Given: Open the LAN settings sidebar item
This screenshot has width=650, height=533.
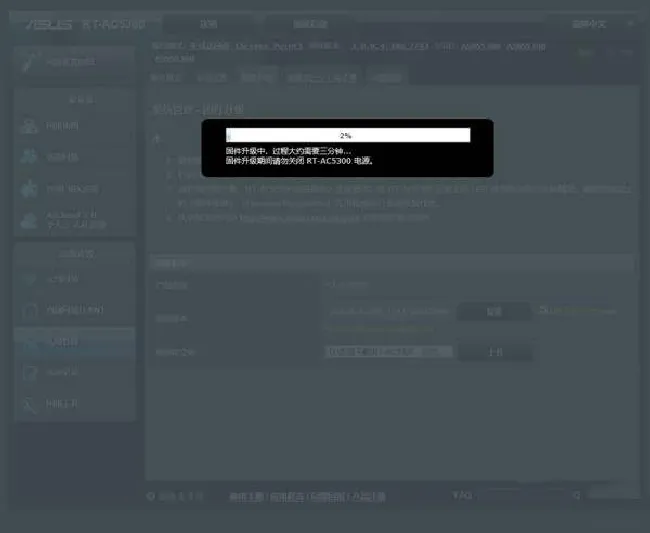Looking at the screenshot, I should pos(75,310).
